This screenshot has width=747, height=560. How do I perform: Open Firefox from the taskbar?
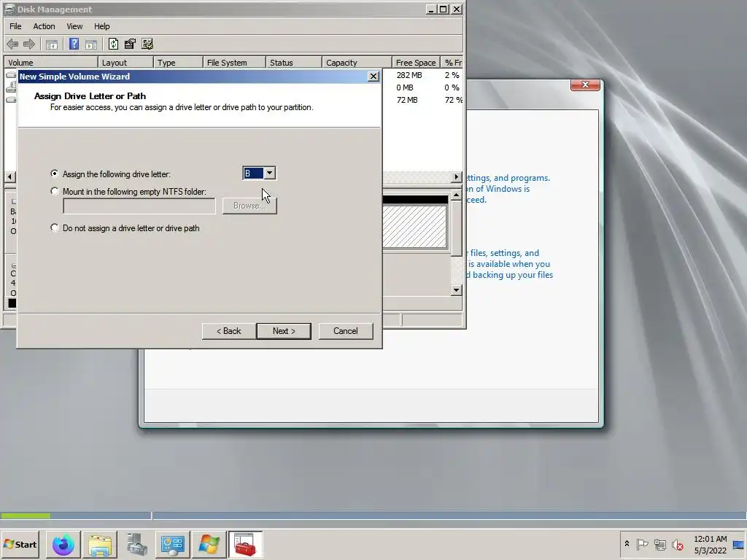click(63, 544)
